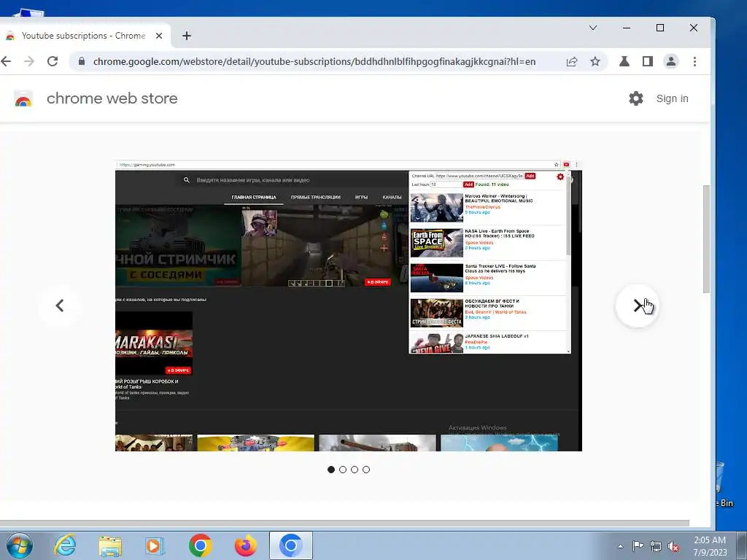The image size is (747, 560).
Task: Open Windows Media Player from taskbar
Action: click(x=154, y=545)
